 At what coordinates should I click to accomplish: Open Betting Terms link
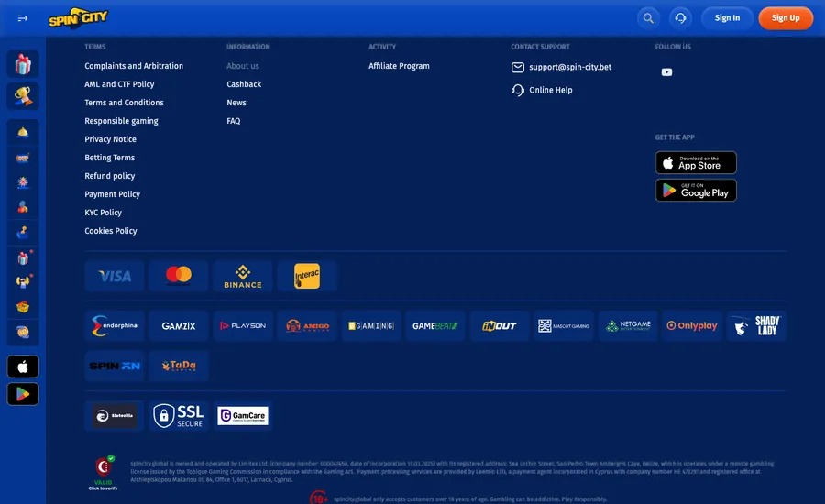pyautogui.click(x=109, y=158)
